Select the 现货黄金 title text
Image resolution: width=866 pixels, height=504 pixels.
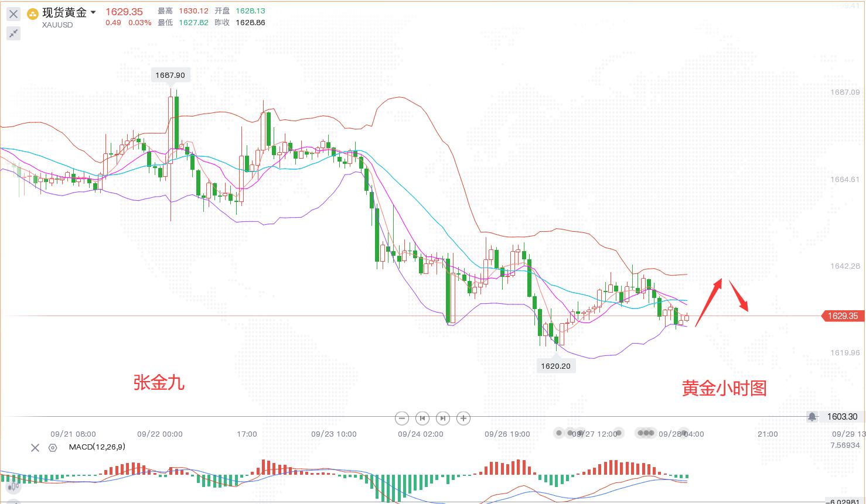64,12
